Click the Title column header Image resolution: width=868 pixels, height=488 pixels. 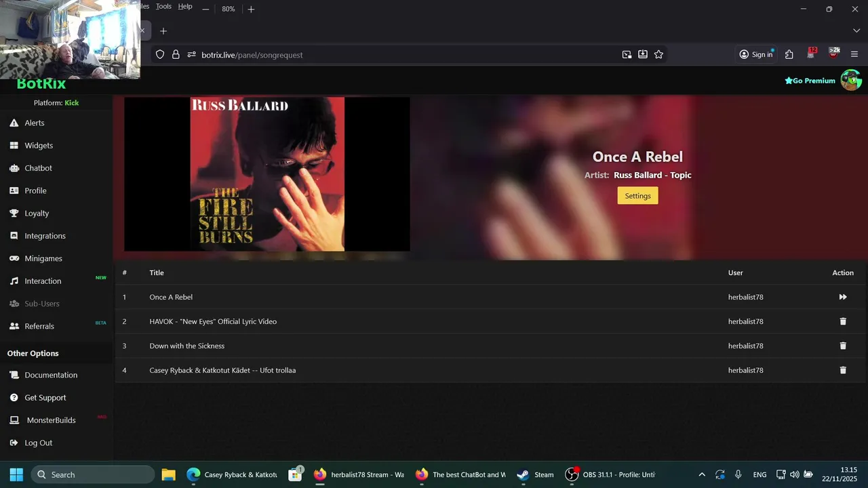(x=157, y=272)
